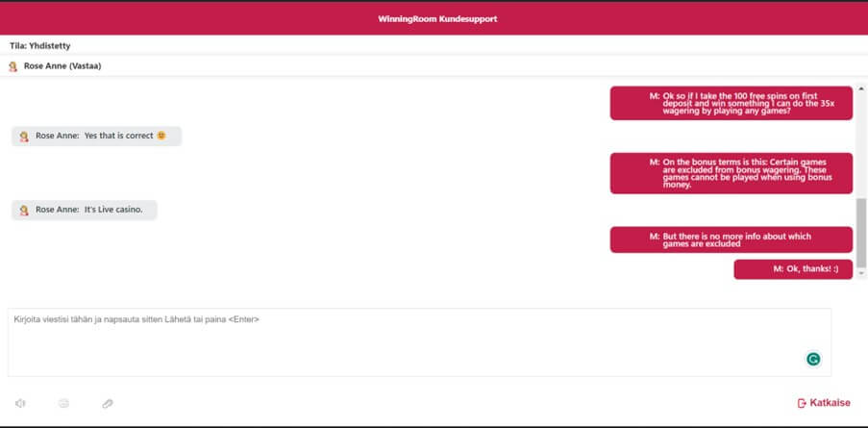Screen dimensions: 868x428
Task: Click the message input text field
Action: pyautogui.click(x=404, y=341)
